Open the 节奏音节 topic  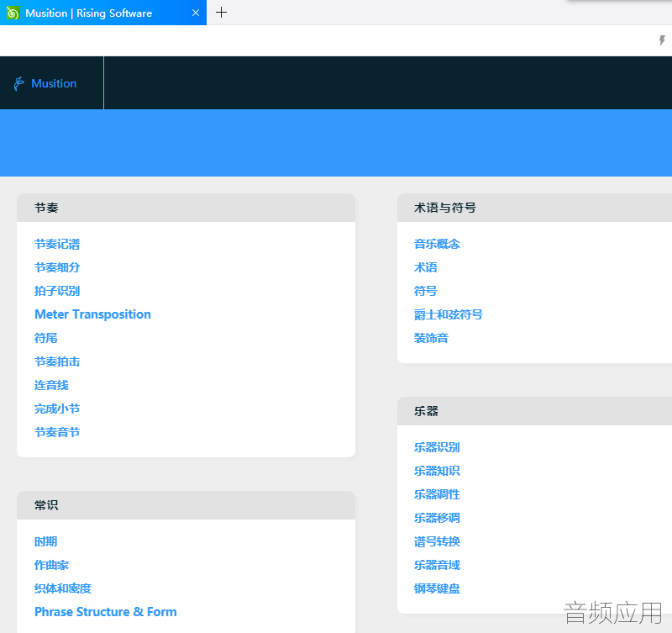point(57,432)
